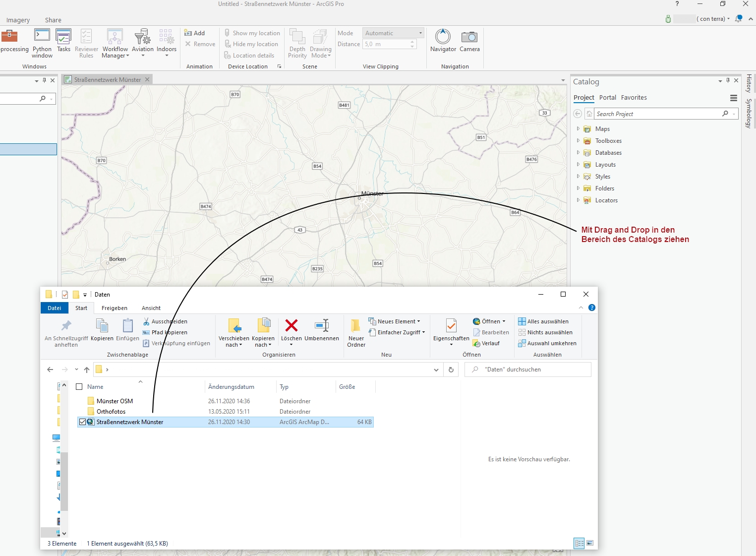
Task: Open Ansicht tab in Explorer
Action: [151, 308]
